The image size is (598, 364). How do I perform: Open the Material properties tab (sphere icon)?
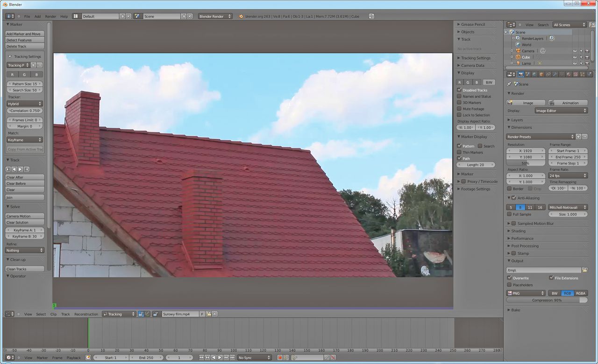pos(569,74)
